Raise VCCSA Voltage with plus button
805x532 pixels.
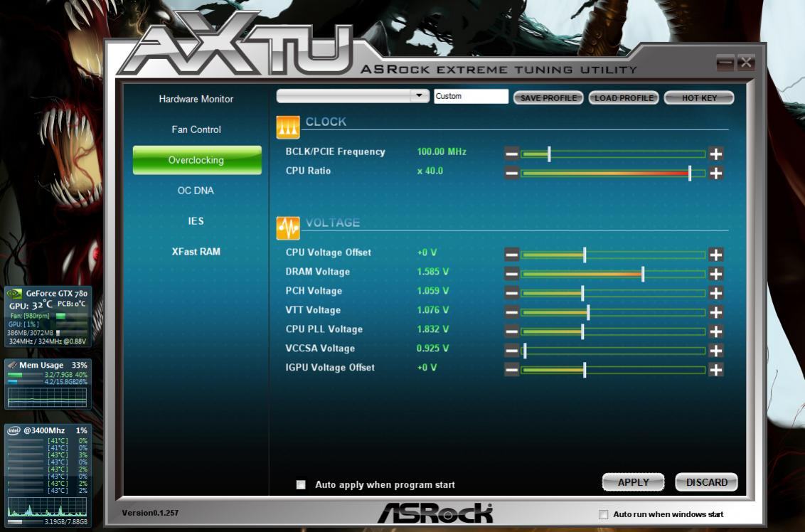click(715, 350)
